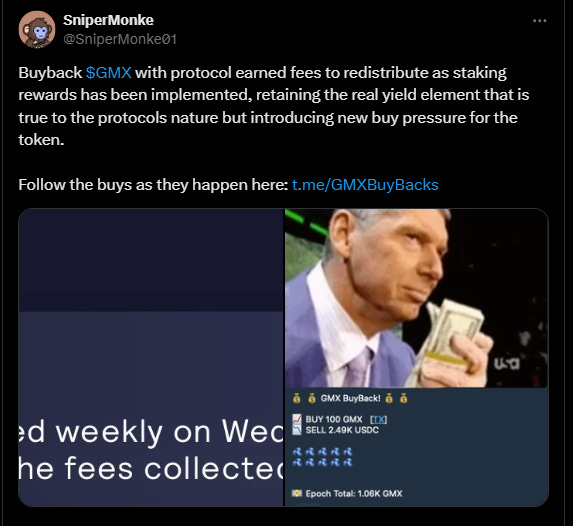573x526 pixels.
Task: Open SniperMonke's monkey profile avatar
Action: (37, 30)
